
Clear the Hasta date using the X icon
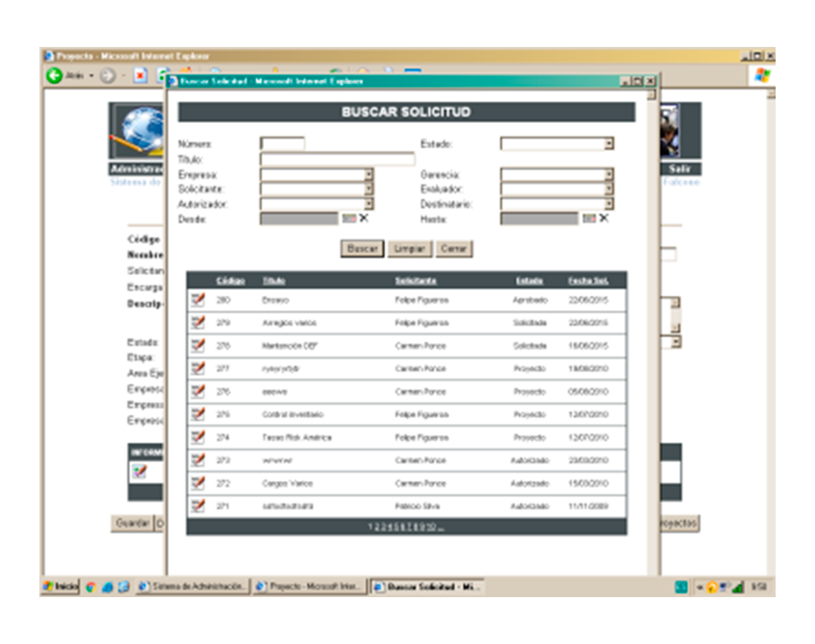coord(605,219)
